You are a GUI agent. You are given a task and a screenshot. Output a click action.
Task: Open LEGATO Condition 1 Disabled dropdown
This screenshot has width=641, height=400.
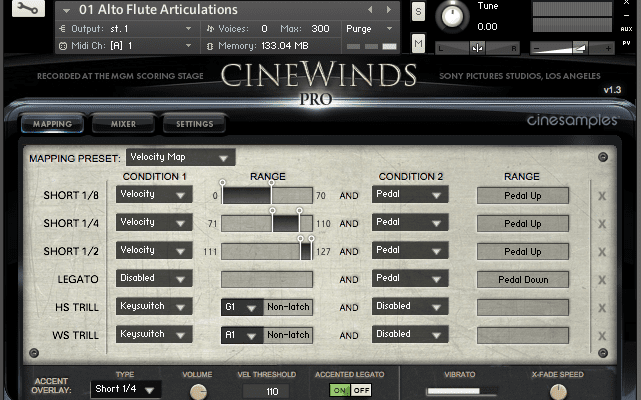[153, 279]
